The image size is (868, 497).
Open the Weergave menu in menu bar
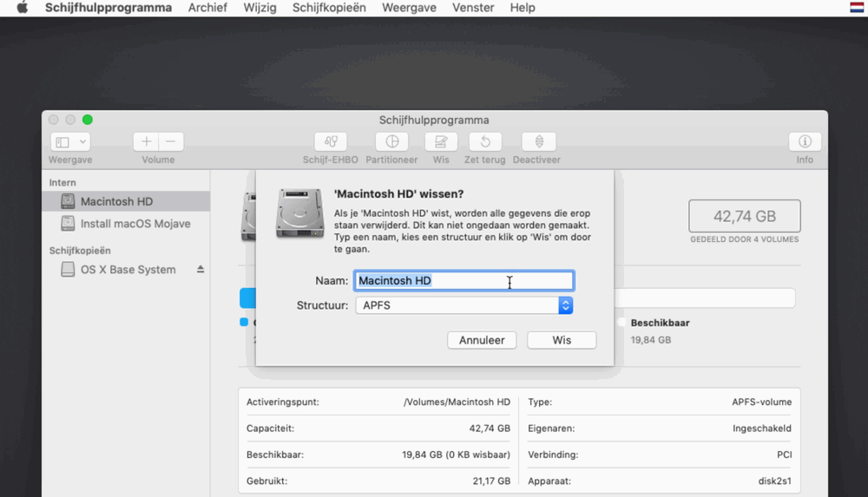[409, 8]
